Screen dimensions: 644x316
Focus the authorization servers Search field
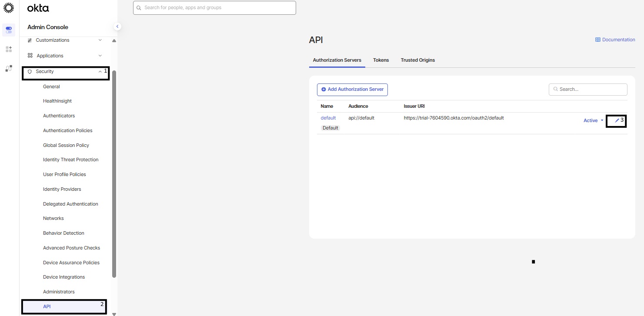click(x=588, y=89)
